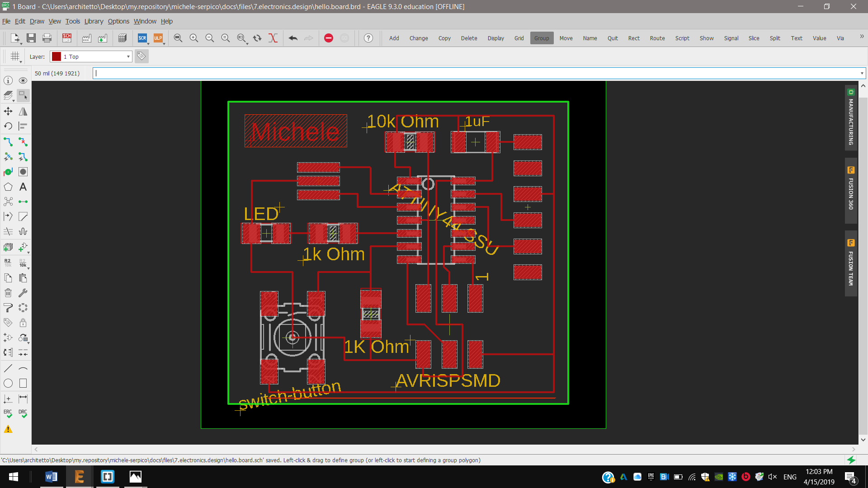The image size is (868, 488).
Task: Select the Mirror tool
Action: [23, 111]
